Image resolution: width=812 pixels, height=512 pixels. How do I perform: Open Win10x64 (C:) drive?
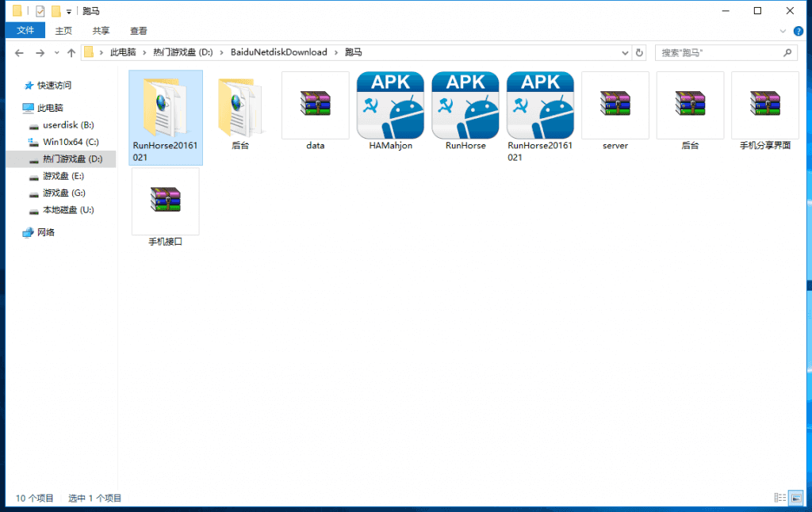click(x=71, y=142)
